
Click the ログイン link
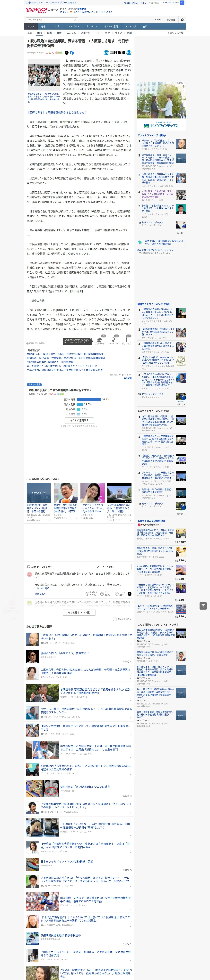click(x=64, y=12)
